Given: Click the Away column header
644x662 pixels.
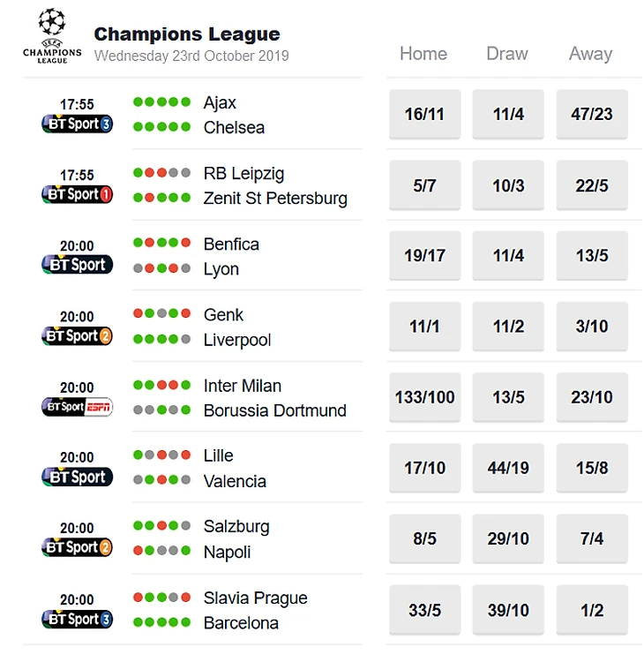Looking at the screenshot, I should point(590,54).
